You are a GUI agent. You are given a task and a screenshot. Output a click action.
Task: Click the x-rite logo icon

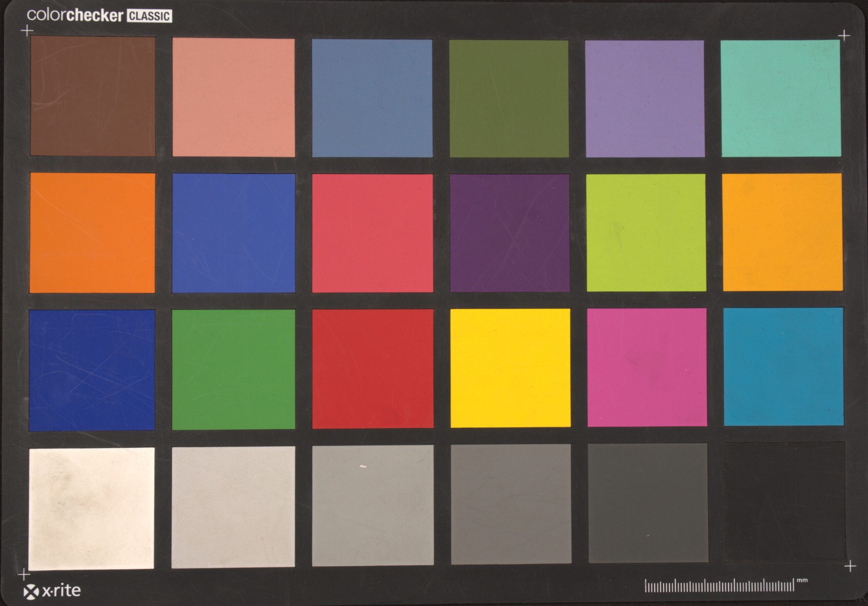tap(31, 592)
